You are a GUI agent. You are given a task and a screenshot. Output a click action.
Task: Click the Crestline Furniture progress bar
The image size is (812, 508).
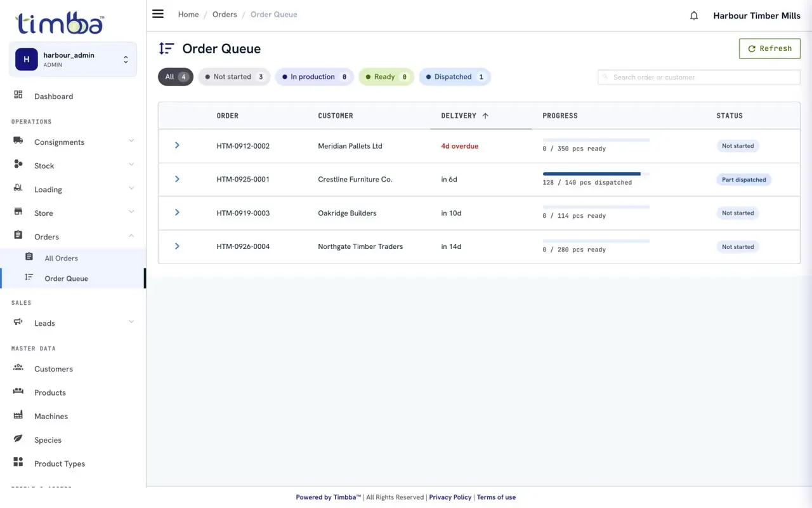coord(596,173)
